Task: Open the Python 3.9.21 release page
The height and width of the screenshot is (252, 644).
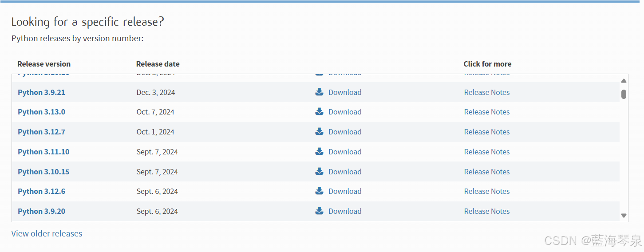Action: pyautogui.click(x=41, y=92)
